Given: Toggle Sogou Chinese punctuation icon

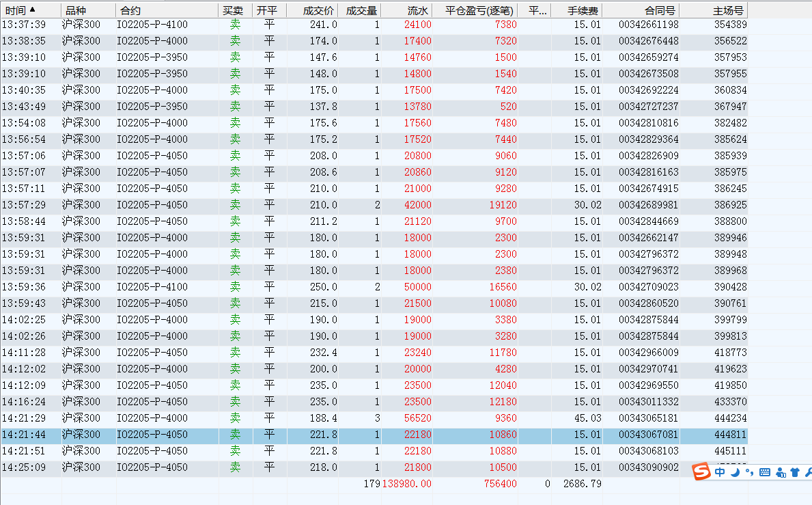Looking at the screenshot, I should 749,472.
